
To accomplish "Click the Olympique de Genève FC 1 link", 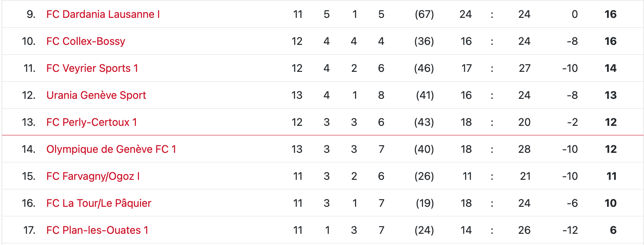I will pos(111,149).
